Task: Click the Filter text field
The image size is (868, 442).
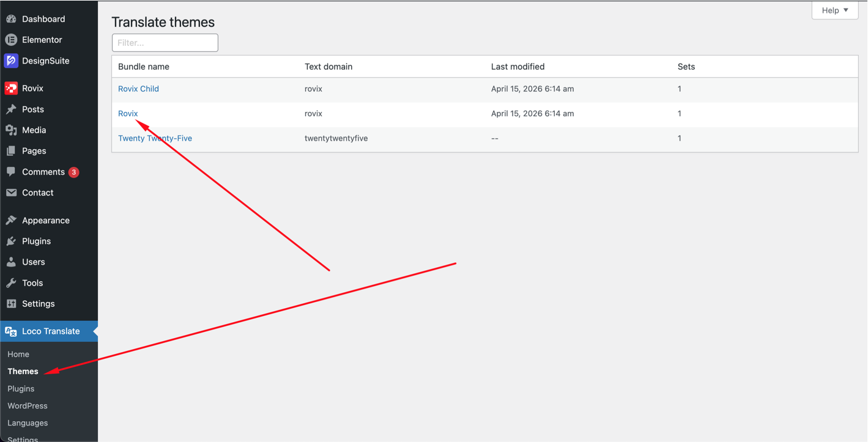Action: [x=165, y=43]
